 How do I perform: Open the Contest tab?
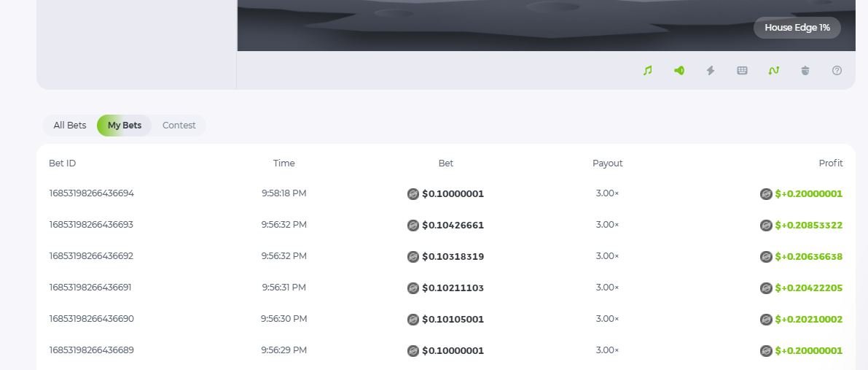[x=179, y=126]
